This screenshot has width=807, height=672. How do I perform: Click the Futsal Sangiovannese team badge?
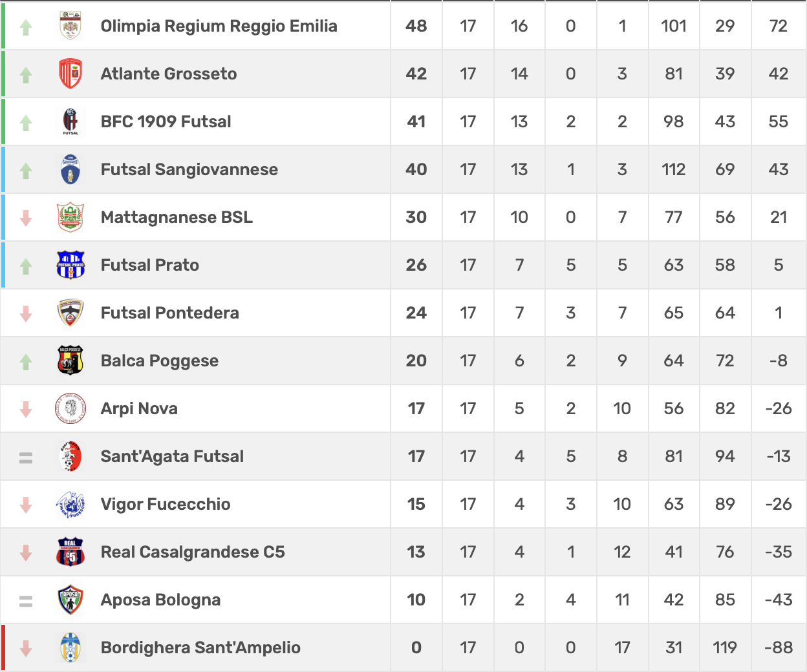tap(70, 169)
